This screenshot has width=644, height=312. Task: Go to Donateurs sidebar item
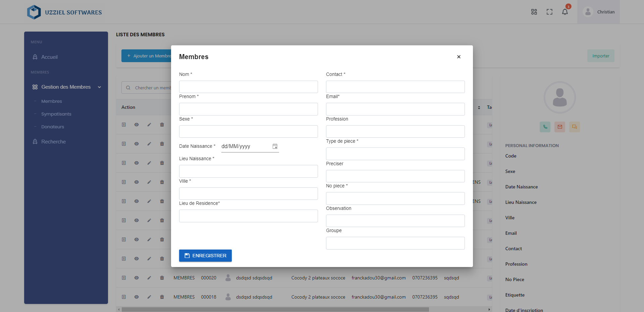click(53, 127)
